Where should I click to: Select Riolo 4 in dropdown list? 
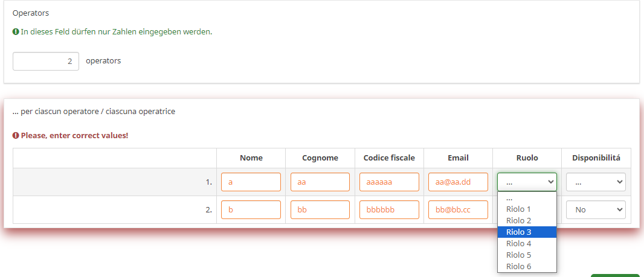(518, 243)
